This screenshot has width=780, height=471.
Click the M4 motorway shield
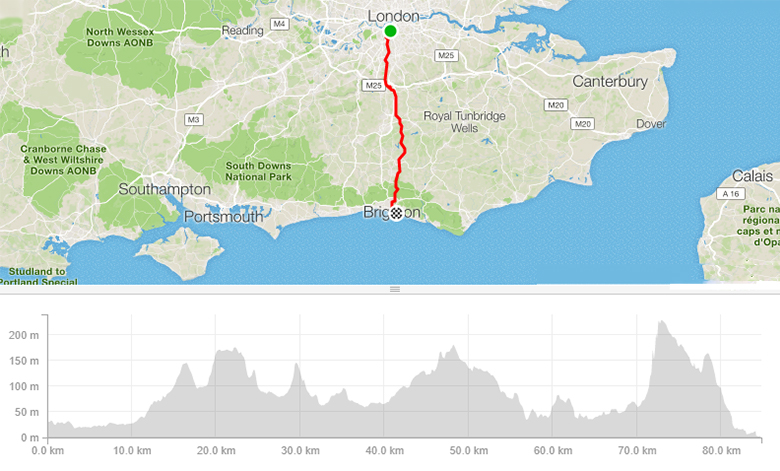280,24
